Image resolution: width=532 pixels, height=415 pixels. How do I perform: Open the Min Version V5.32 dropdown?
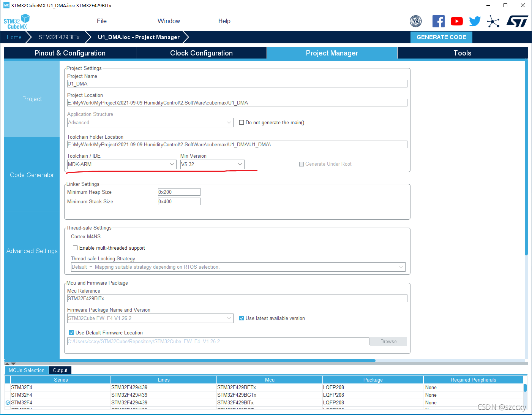[x=212, y=164]
